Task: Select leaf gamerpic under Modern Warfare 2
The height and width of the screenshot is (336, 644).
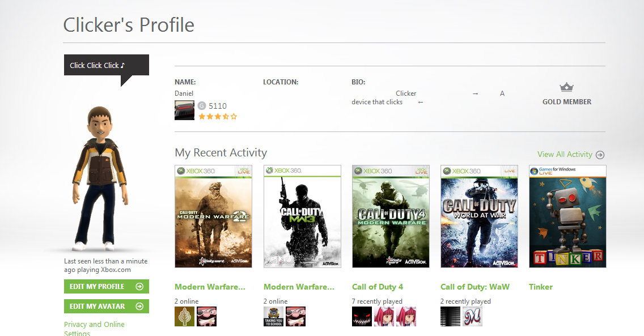Action: coord(184,316)
